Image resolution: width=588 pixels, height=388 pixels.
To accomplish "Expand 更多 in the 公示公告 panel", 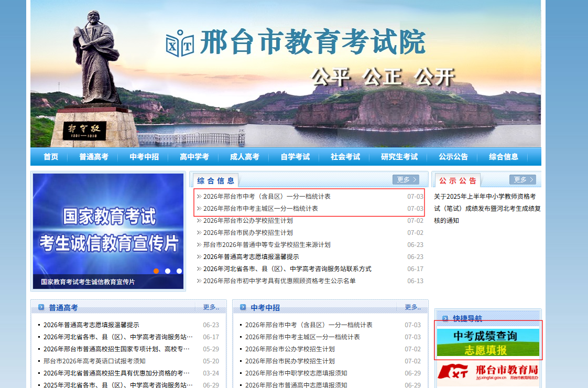I will [x=522, y=180].
